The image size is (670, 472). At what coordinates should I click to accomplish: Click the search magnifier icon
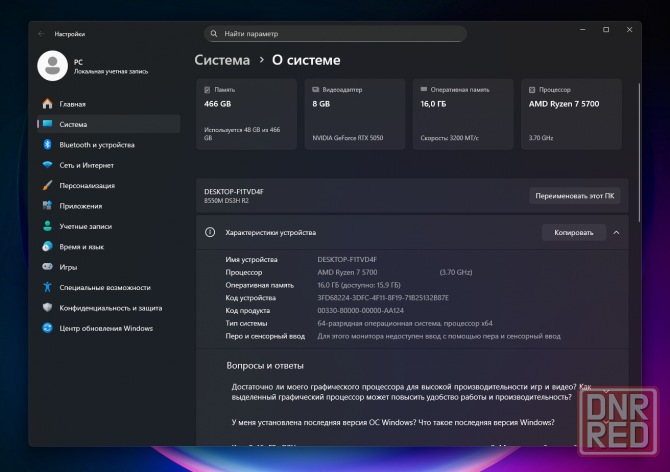pyautogui.click(x=214, y=33)
